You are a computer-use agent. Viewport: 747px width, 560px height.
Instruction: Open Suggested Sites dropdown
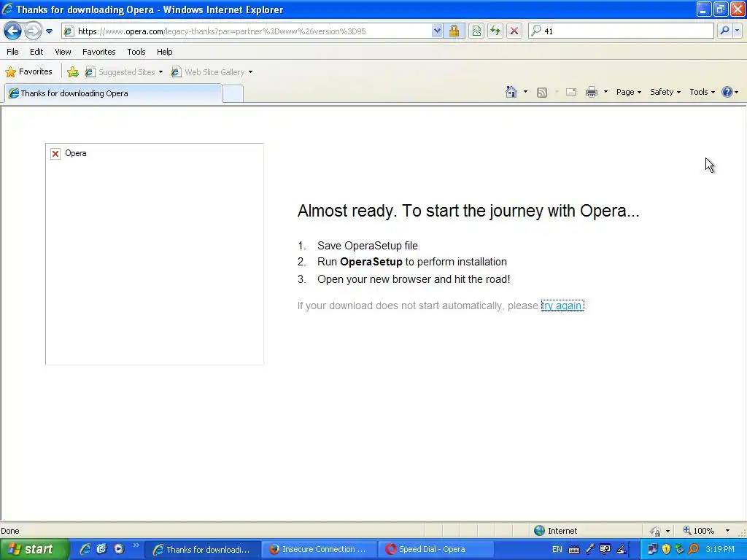coord(124,72)
